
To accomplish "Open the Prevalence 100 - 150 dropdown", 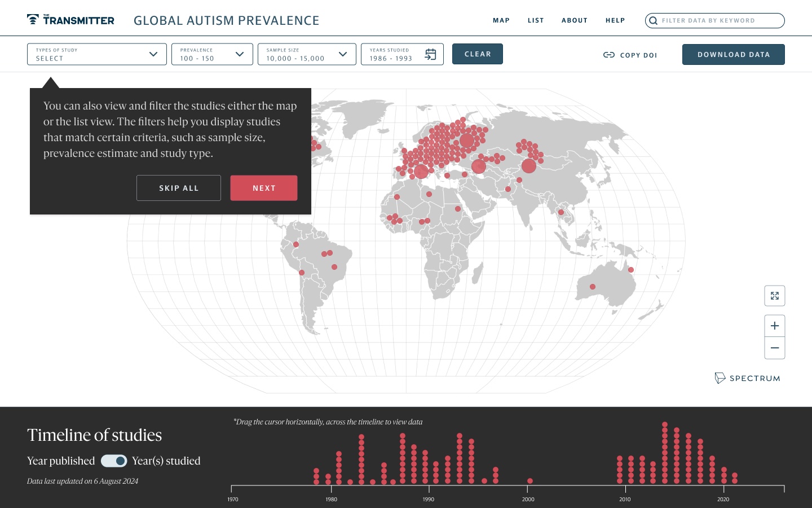I will tap(212, 54).
